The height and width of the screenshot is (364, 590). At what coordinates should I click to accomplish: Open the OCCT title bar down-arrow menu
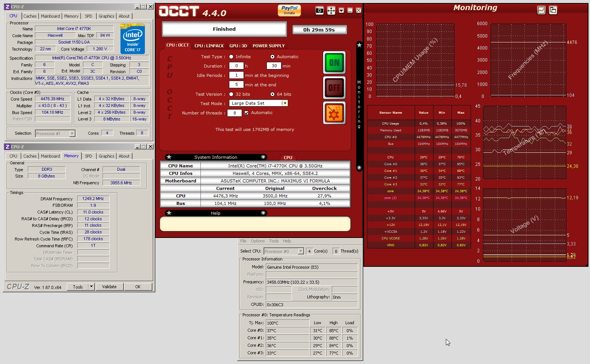coord(341,11)
